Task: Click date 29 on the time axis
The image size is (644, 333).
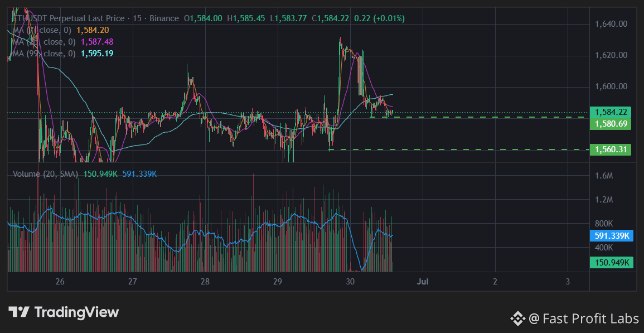Action: pyautogui.click(x=277, y=282)
